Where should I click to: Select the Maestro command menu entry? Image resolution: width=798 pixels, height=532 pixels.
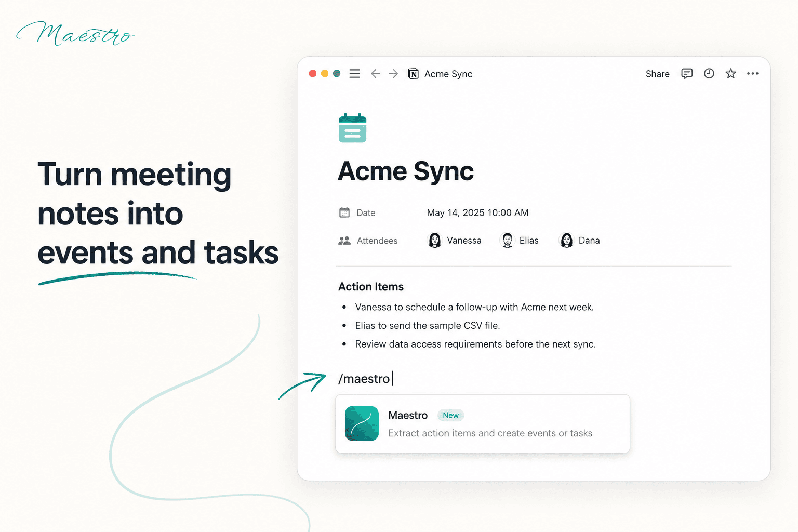(483, 423)
